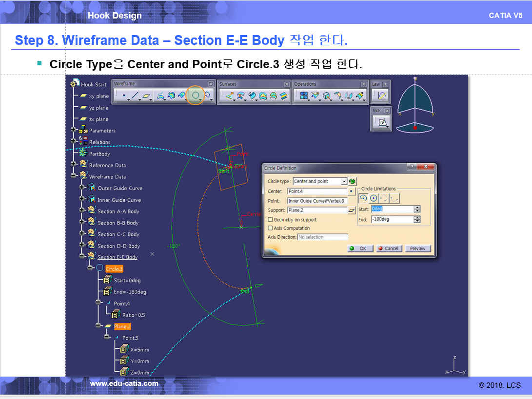Select Circle.3 in the specification tree
This screenshot has width=532, height=399.
(114, 269)
